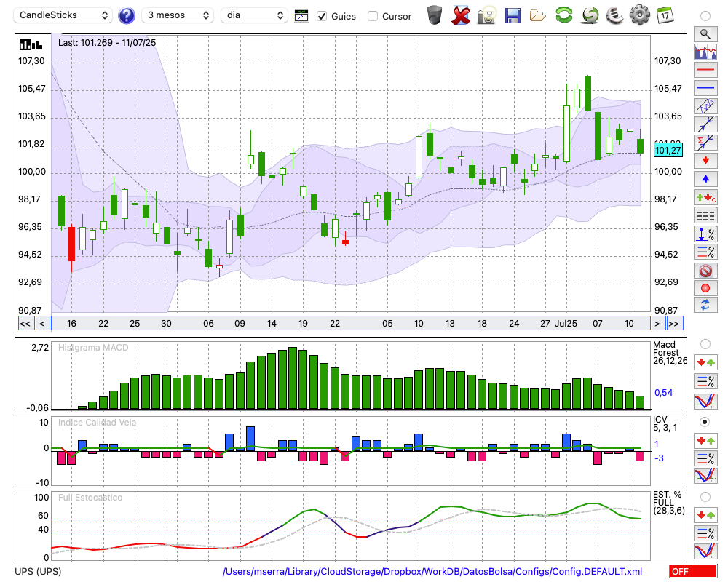Click the open folder icon
This screenshot has width=728, height=582.
[538, 16]
